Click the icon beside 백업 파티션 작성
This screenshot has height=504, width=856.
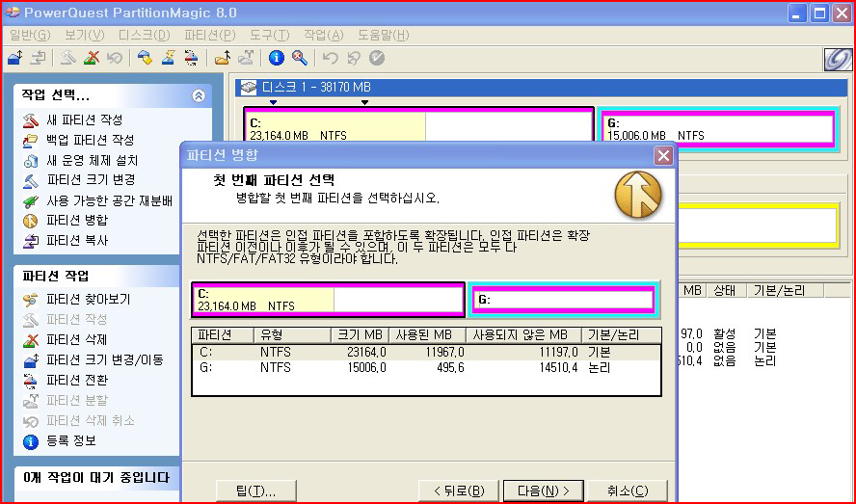point(31,141)
